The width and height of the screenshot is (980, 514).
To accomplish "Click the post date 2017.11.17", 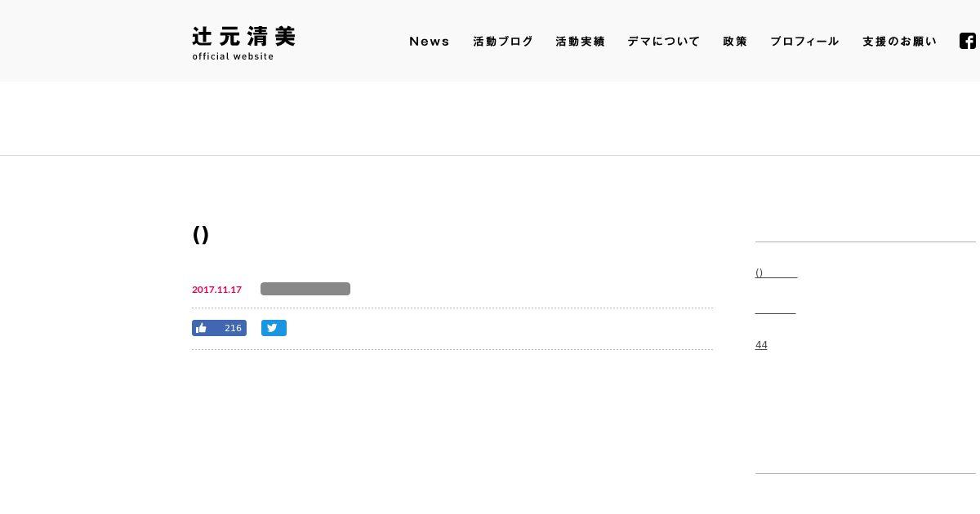I will (217, 290).
